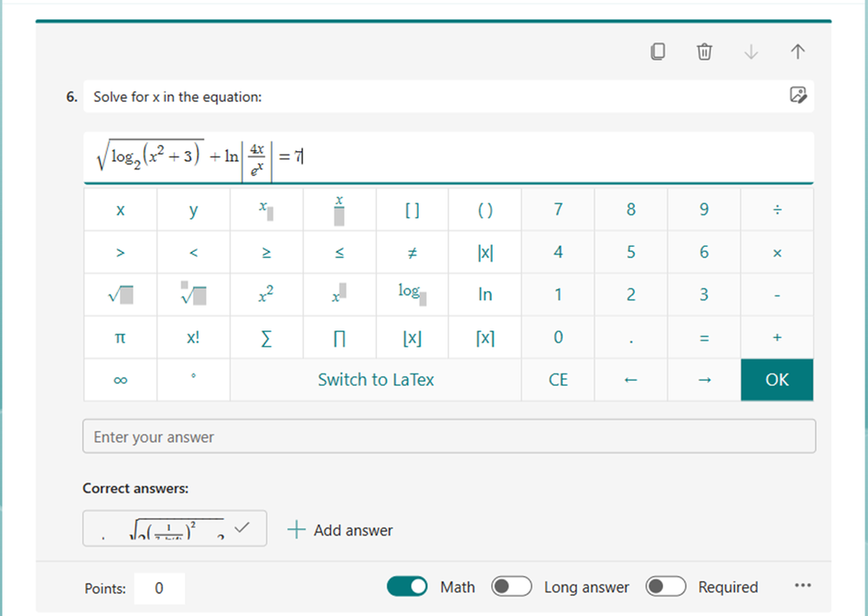The height and width of the screenshot is (616, 868).
Task: Edit the Points value field
Action: [x=159, y=588]
